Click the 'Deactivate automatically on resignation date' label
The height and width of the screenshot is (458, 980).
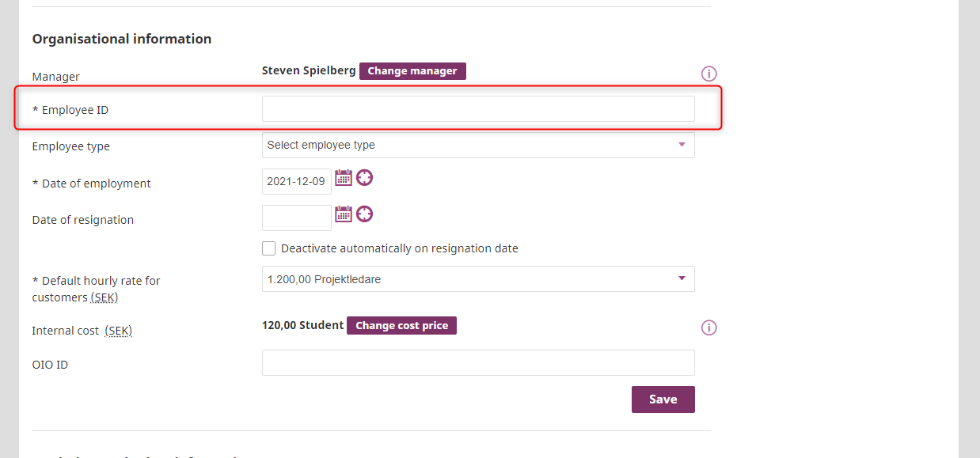pyautogui.click(x=399, y=248)
